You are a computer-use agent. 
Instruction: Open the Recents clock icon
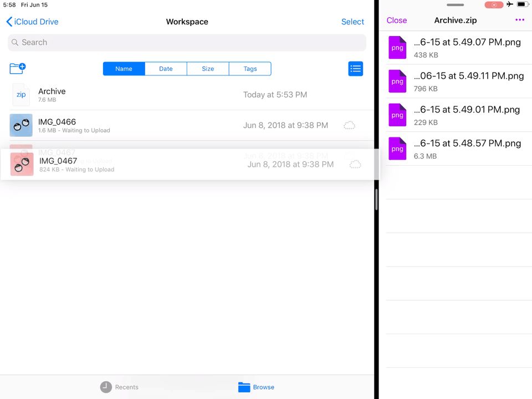(106, 387)
